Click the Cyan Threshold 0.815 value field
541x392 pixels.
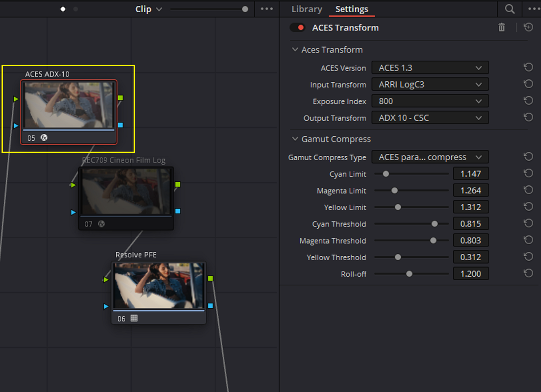coord(470,224)
